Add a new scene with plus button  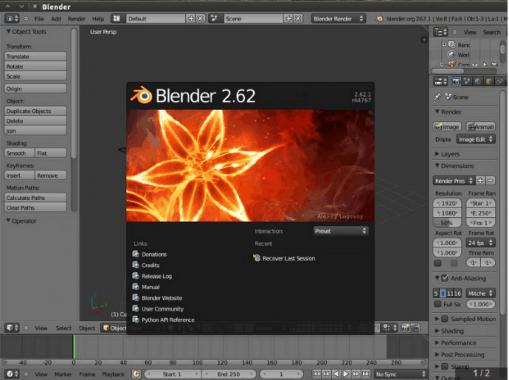[288, 19]
